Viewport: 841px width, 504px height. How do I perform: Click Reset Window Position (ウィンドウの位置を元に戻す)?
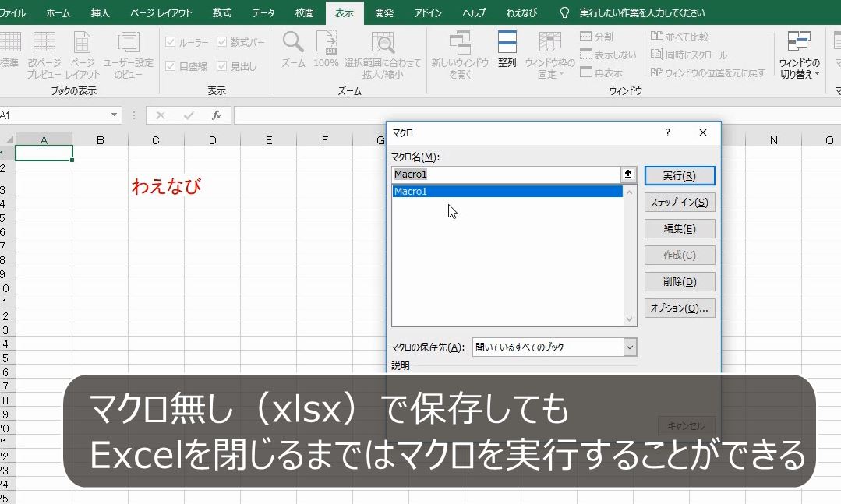point(708,72)
